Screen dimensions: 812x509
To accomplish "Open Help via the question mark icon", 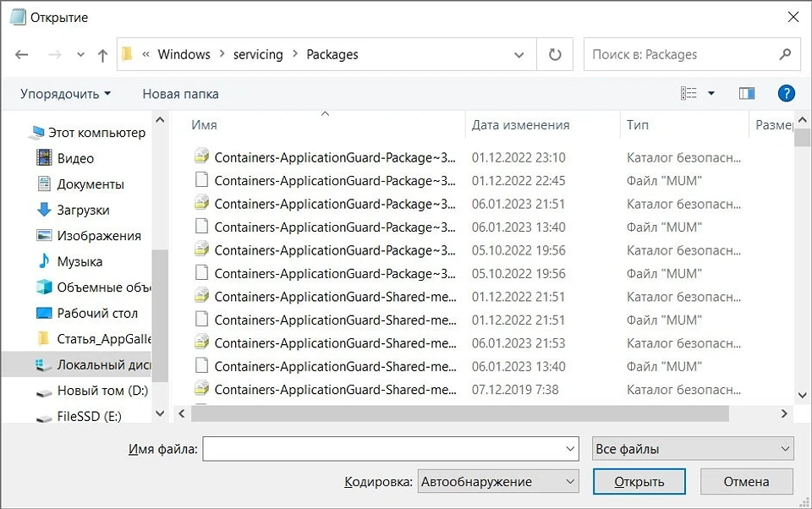I will pyautogui.click(x=787, y=93).
